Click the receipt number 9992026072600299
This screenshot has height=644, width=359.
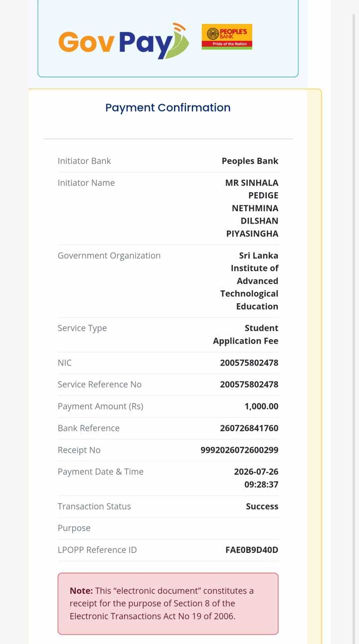coord(239,450)
